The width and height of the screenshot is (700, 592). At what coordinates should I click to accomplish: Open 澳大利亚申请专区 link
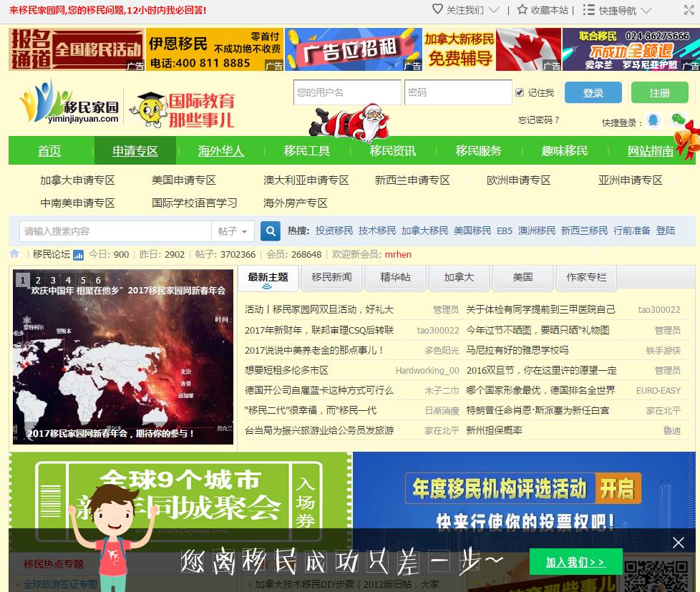306,180
